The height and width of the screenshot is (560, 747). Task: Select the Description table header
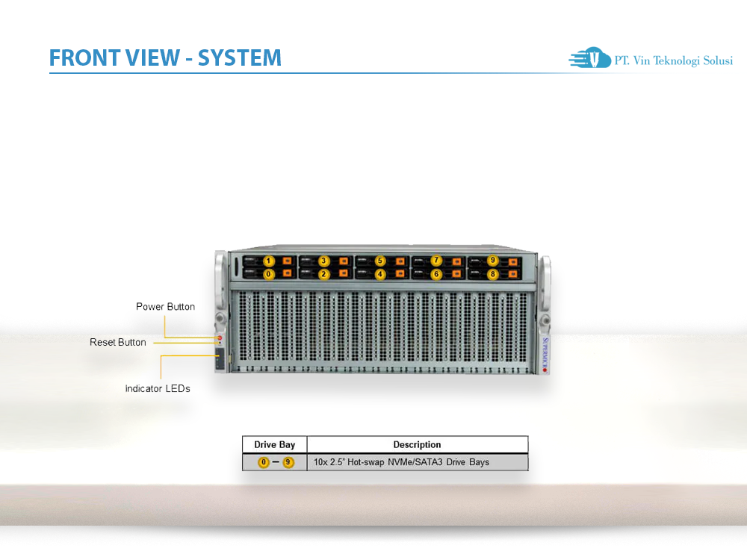point(418,444)
